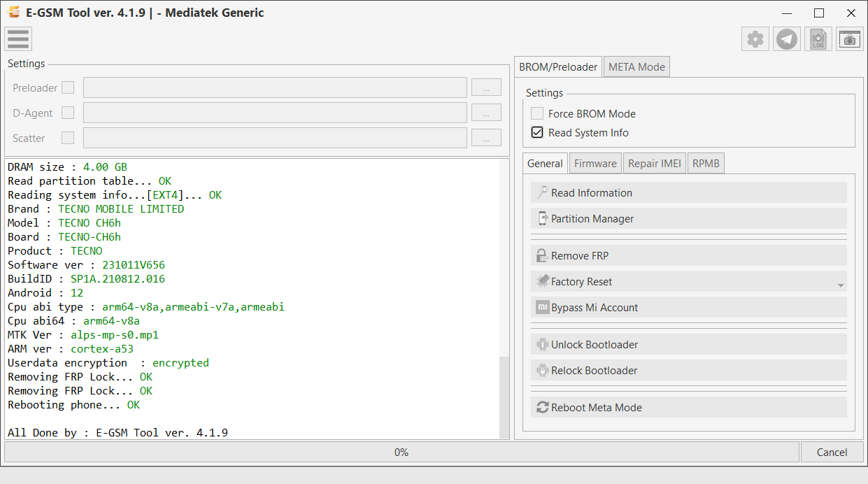Image resolution: width=868 pixels, height=484 pixels.
Task: Open the RPMB tab
Action: coord(706,164)
